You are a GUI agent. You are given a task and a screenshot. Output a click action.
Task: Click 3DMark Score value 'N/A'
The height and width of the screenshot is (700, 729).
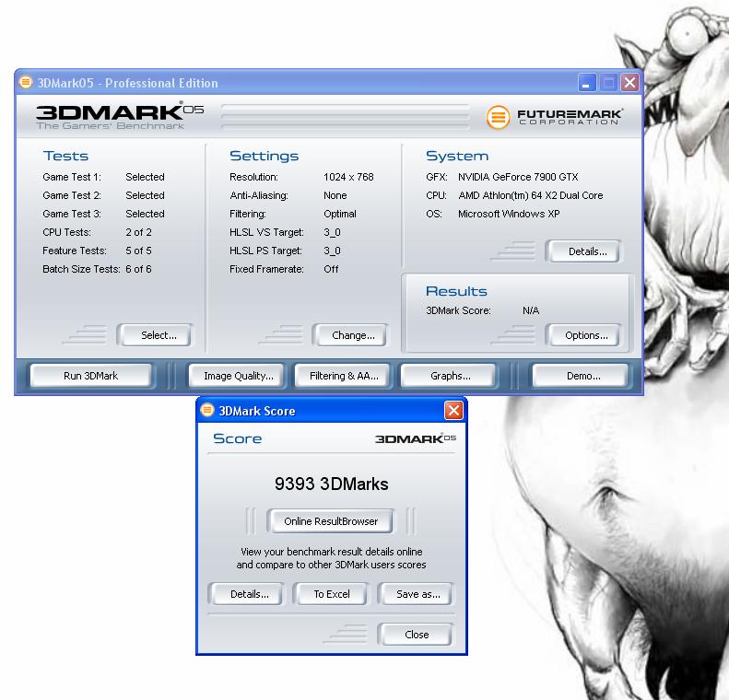pyautogui.click(x=531, y=310)
